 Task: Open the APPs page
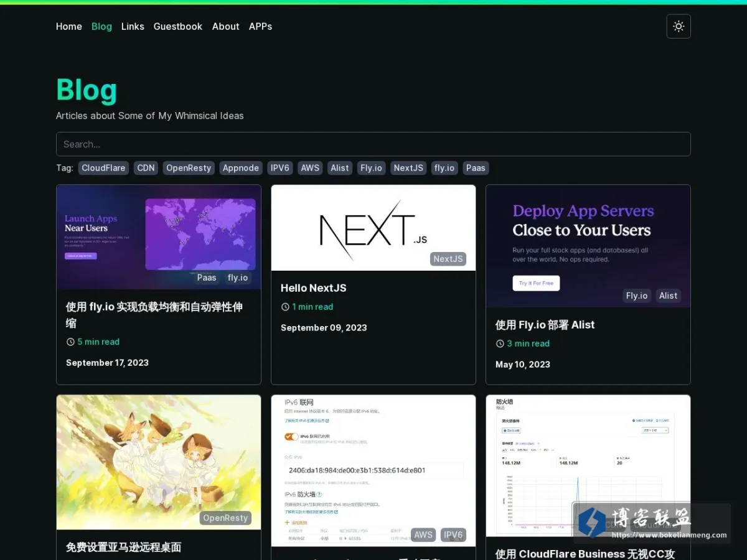pyautogui.click(x=260, y=26)
